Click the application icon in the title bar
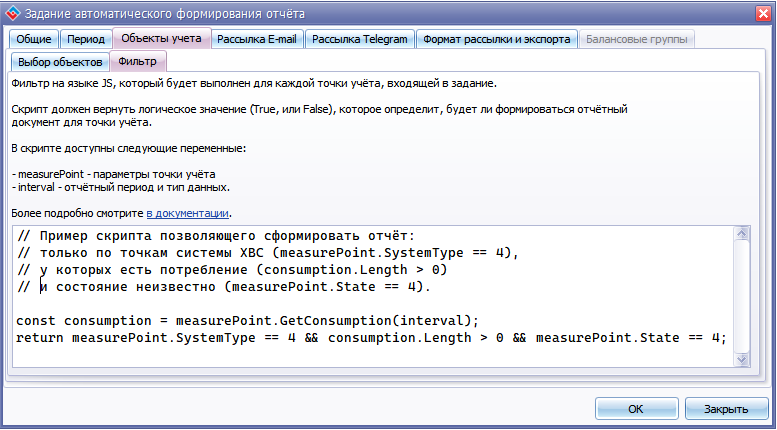777x430 pixels. tap(13, 13)
